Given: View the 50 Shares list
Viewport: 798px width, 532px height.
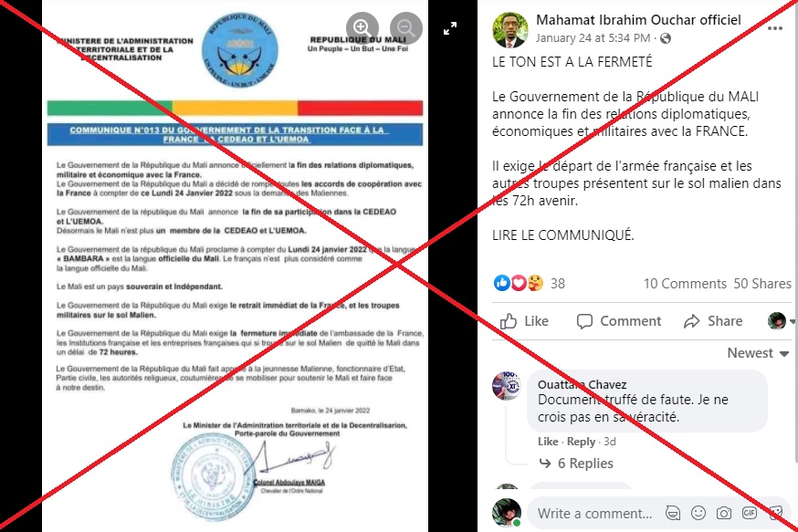Looking at the screenshot, I should [761, 283].
